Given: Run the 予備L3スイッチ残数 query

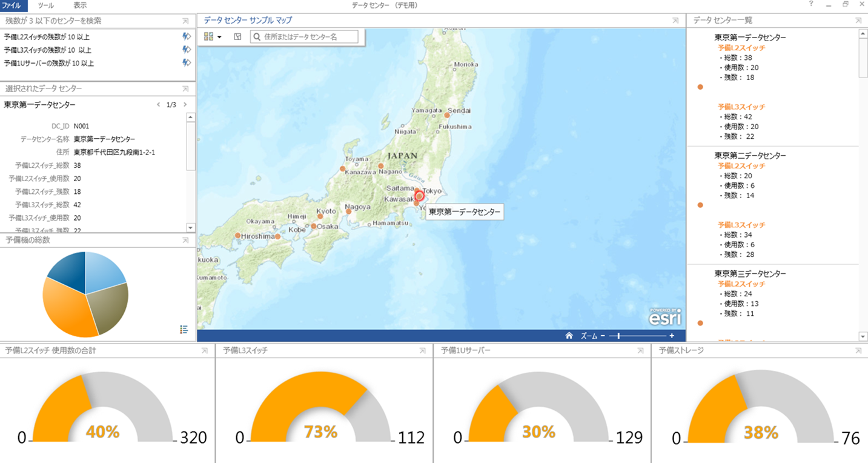Looking at the screenshot, I should click(x=187, y=50).
